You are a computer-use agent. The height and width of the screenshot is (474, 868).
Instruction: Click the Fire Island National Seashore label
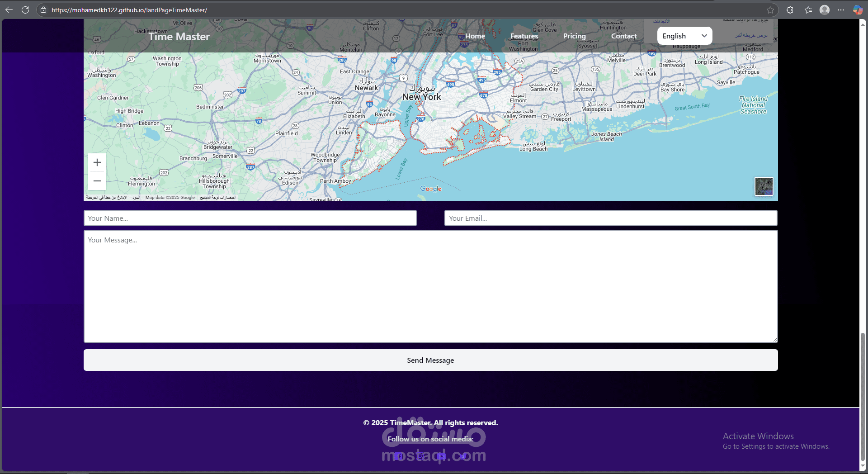(x=753, y=105)
